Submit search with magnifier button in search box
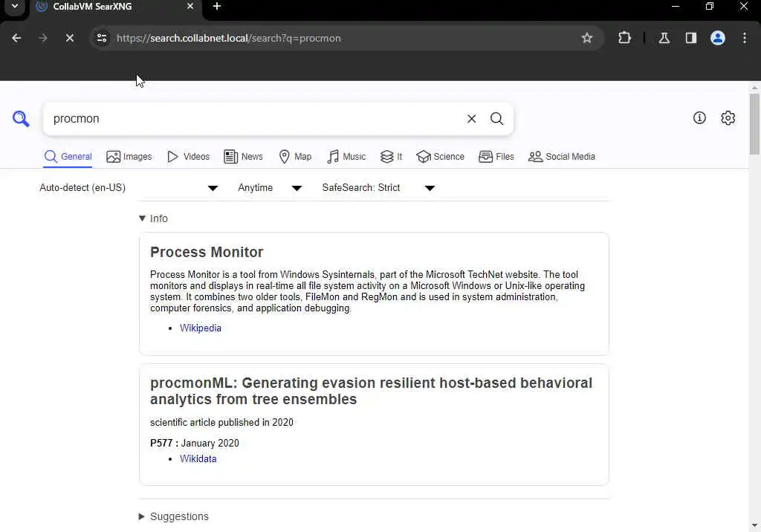761x532 pixels. coord(496,119)
